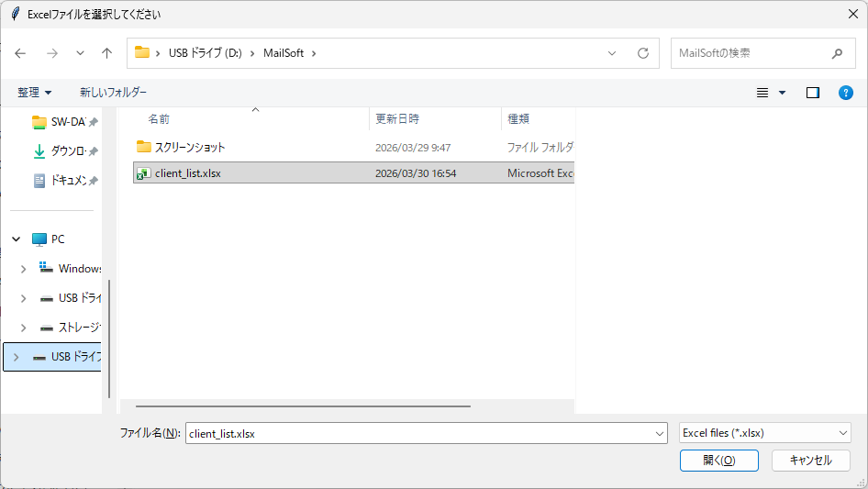Toggle the preview pane icon
Image resolution: width=868 pixels, height=489 pixels.
(812, 93)
